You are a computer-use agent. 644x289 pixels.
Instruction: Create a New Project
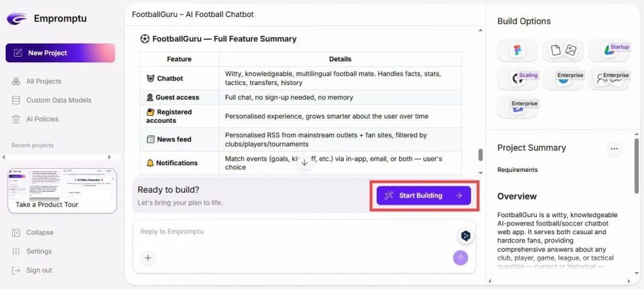click(x=60, y=53)
